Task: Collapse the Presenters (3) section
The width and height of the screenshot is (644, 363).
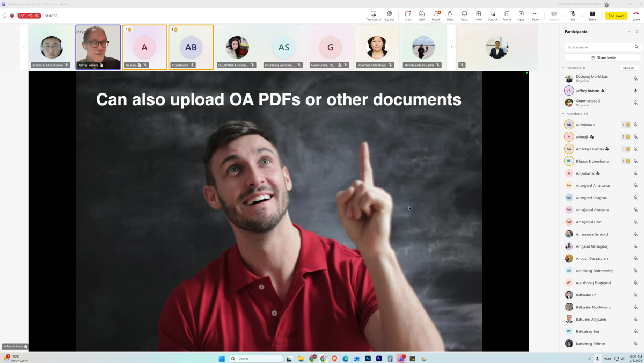Action: click(x=563, y=68)
